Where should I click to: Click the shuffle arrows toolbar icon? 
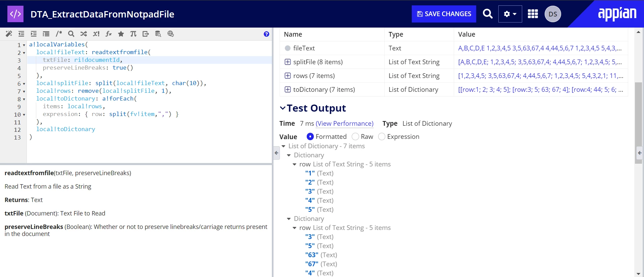coord(84,34)
